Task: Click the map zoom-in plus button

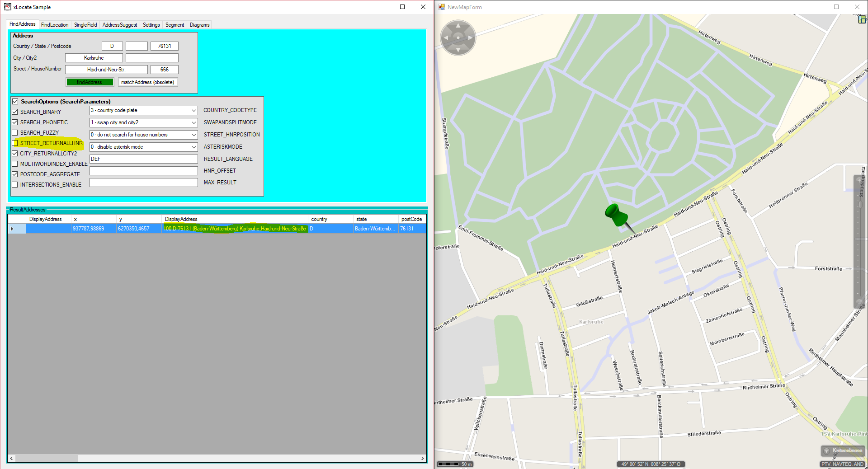Action: click(859, 180)
